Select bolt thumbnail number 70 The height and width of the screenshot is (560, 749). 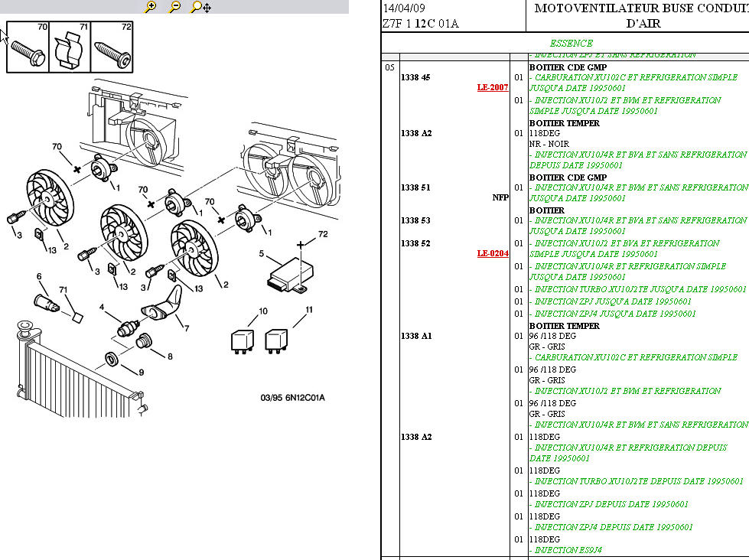28,47
